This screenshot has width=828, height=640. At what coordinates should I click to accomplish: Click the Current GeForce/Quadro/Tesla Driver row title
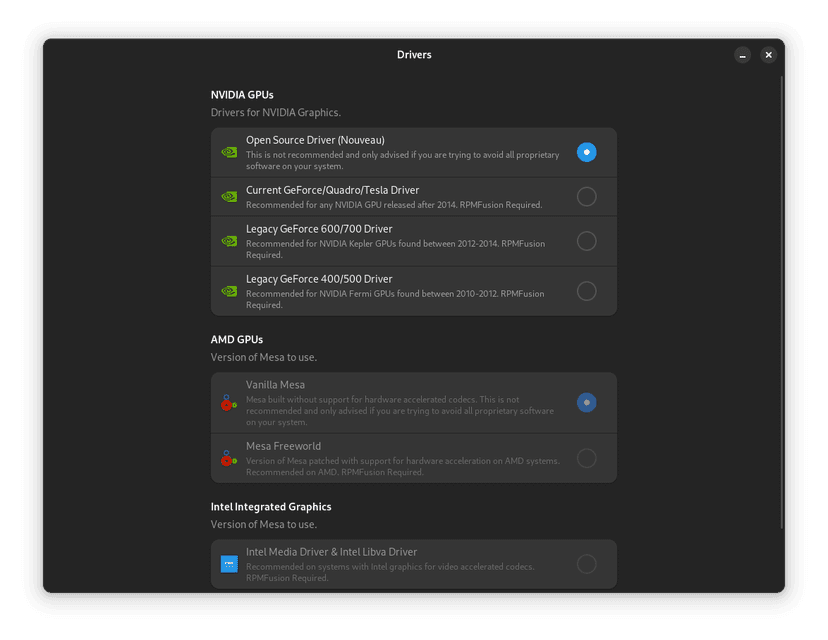pyautogui.click(x=333, y=190)
